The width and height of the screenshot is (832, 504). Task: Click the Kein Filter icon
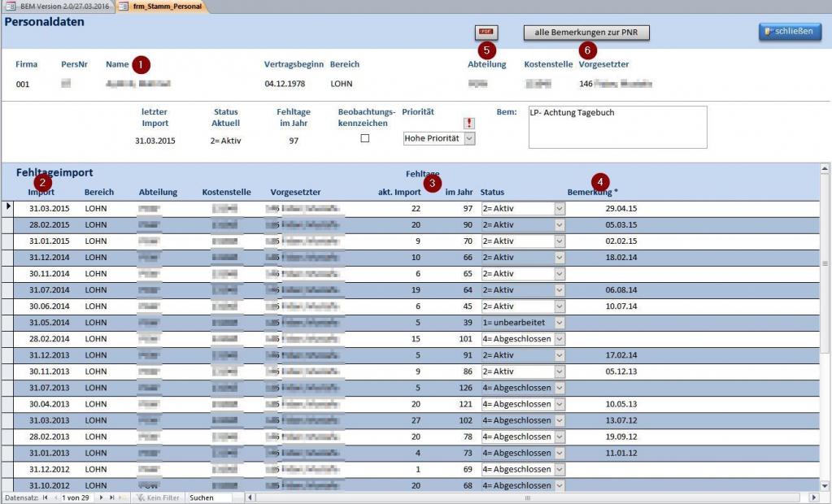pos(140,497)
